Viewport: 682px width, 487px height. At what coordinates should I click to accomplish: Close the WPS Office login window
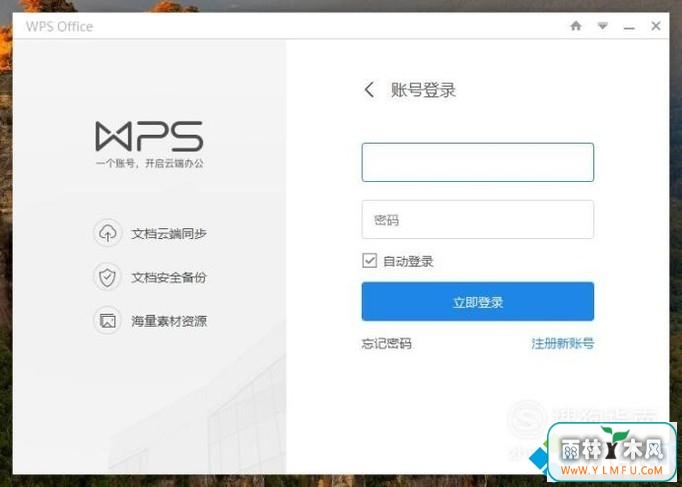tap(656, 26)
